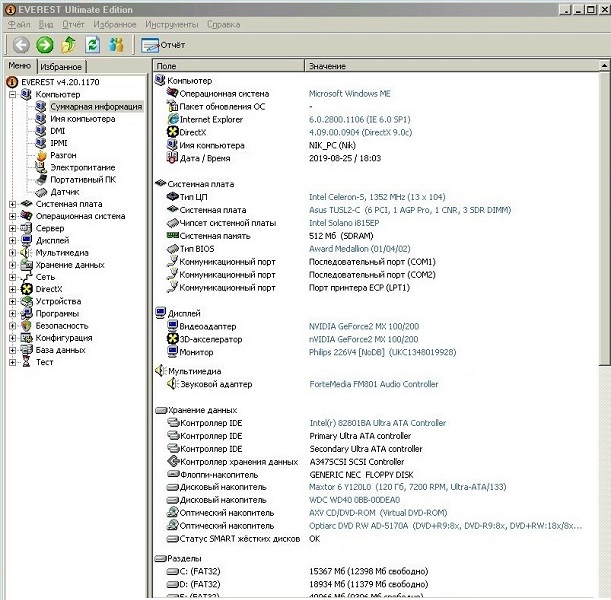Open the Microsoft Windows ME link

[x=350, y=94]
